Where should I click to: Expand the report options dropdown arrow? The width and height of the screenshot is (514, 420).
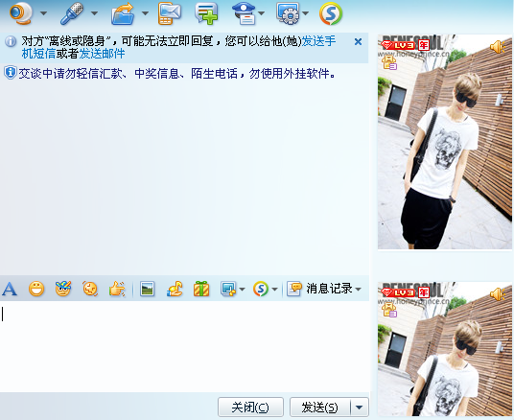(x=261, y=13)
